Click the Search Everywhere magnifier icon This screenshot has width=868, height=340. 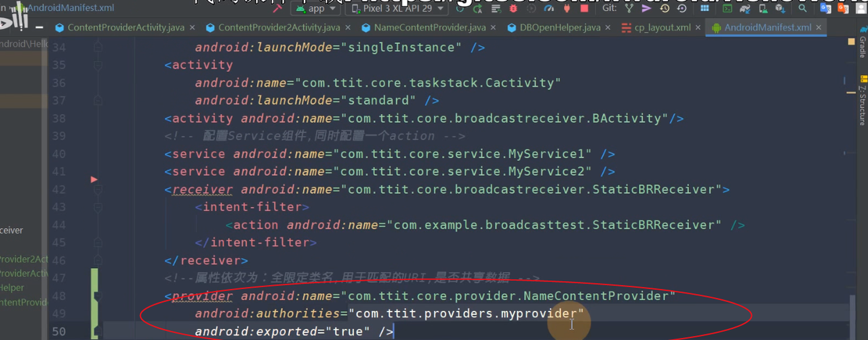click(802, 9)
